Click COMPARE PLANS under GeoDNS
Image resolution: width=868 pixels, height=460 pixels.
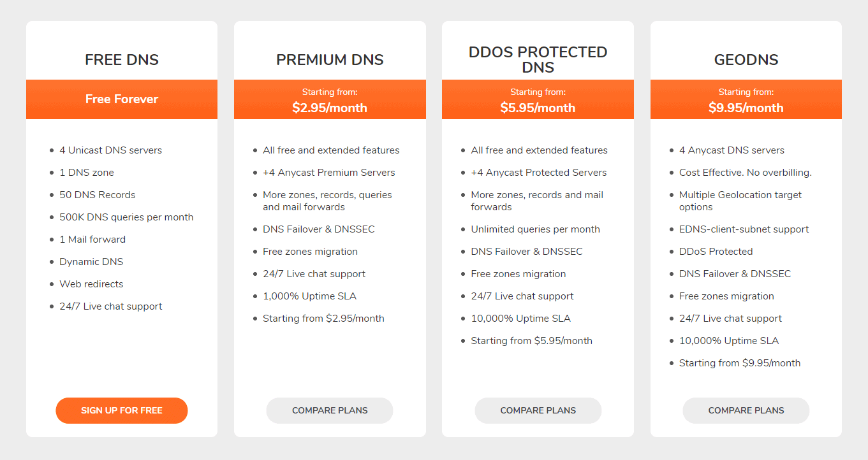(x=746, y=410)
